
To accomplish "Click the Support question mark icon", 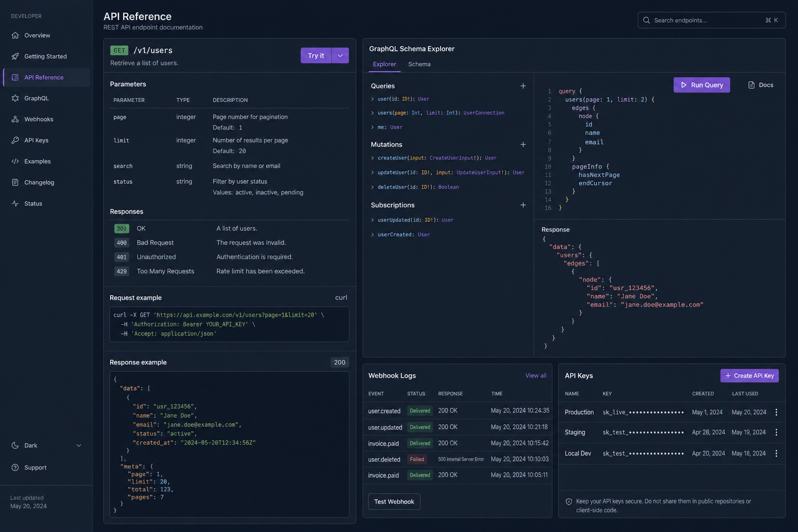I will point(15,468).
